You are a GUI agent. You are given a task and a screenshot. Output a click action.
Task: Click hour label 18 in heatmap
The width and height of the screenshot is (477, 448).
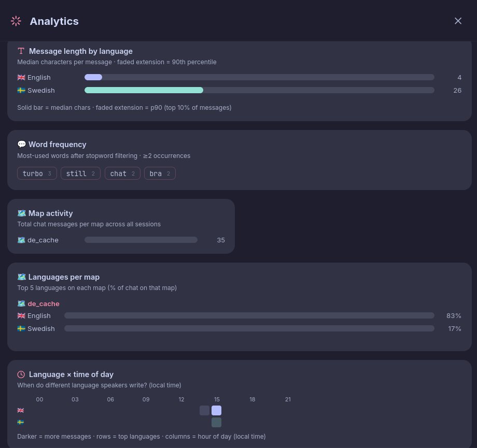252,399
